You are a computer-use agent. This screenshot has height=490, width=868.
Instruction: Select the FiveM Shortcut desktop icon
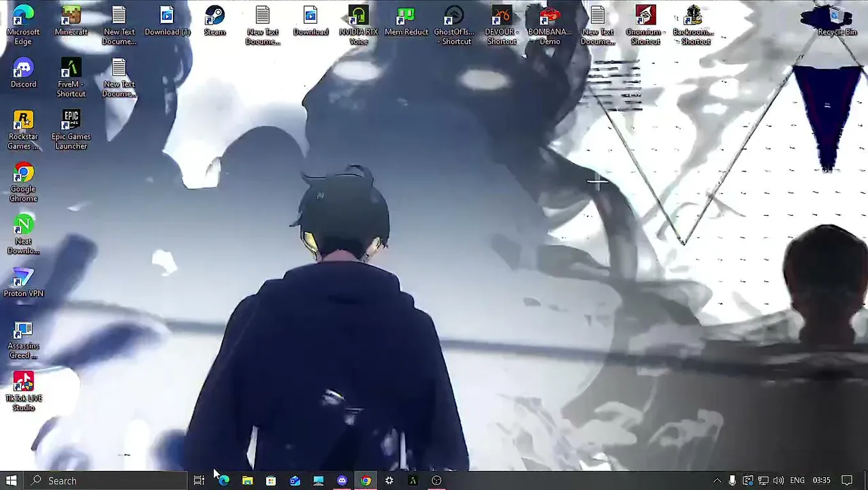point(71,78)
